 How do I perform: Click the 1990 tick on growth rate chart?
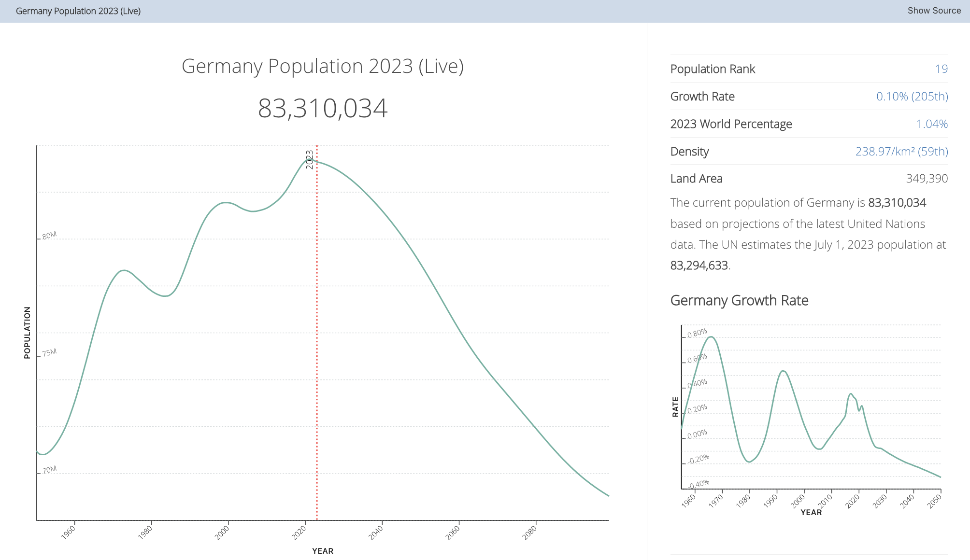[x=771, y=501]
